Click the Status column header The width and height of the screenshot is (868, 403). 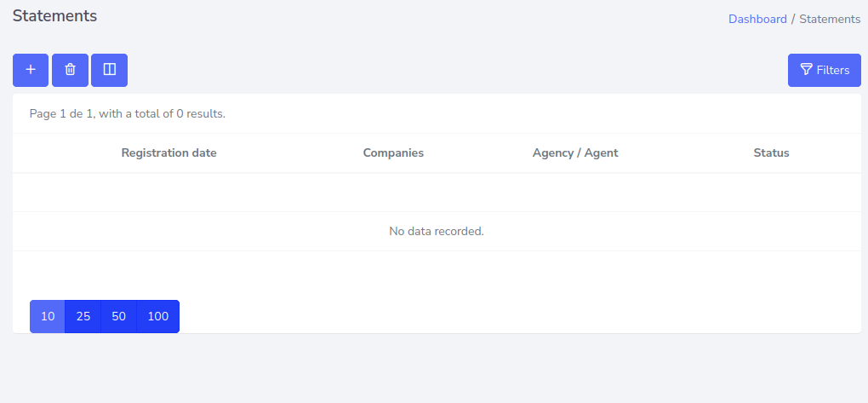point(771,153)
